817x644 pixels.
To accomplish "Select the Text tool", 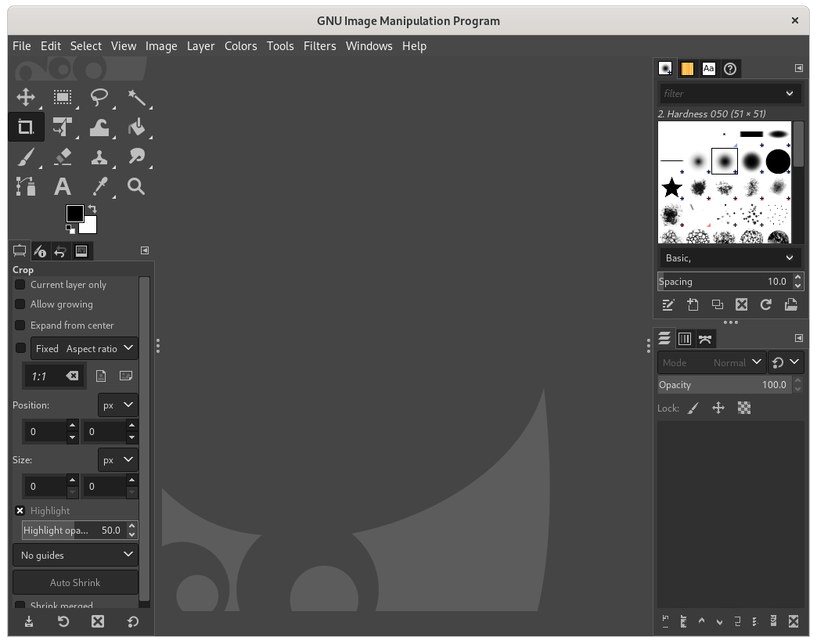I will point(63,186).
